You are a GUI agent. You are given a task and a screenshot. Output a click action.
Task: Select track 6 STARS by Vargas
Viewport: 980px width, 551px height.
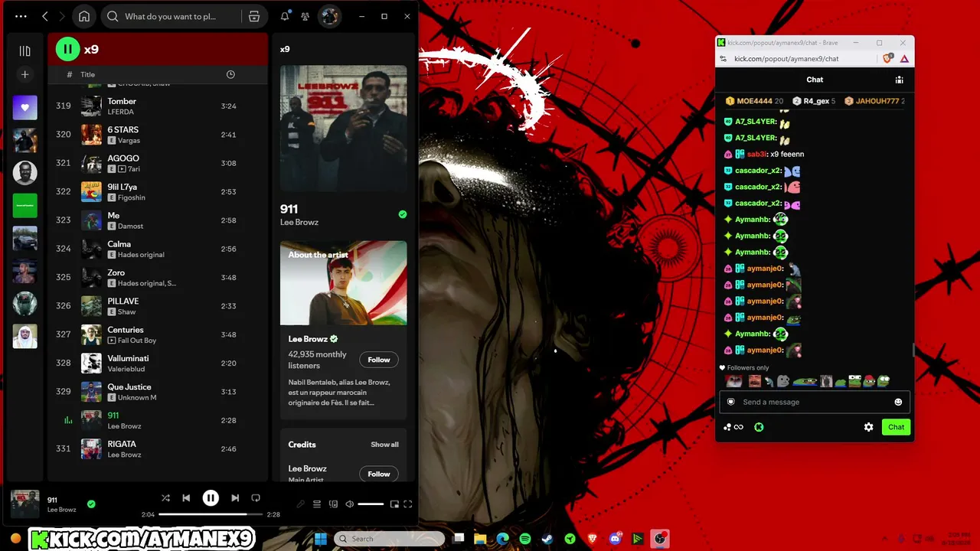coord(158,135)
